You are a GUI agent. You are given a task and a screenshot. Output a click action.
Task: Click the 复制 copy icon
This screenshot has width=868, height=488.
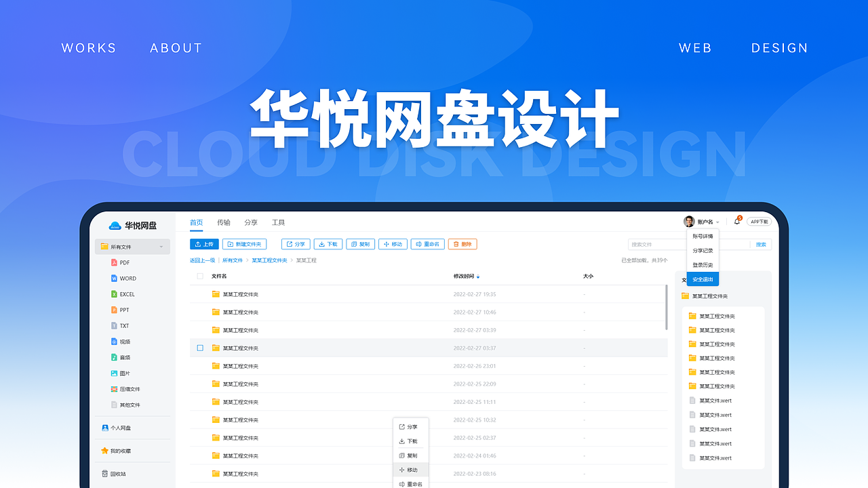tap(354, 243)
